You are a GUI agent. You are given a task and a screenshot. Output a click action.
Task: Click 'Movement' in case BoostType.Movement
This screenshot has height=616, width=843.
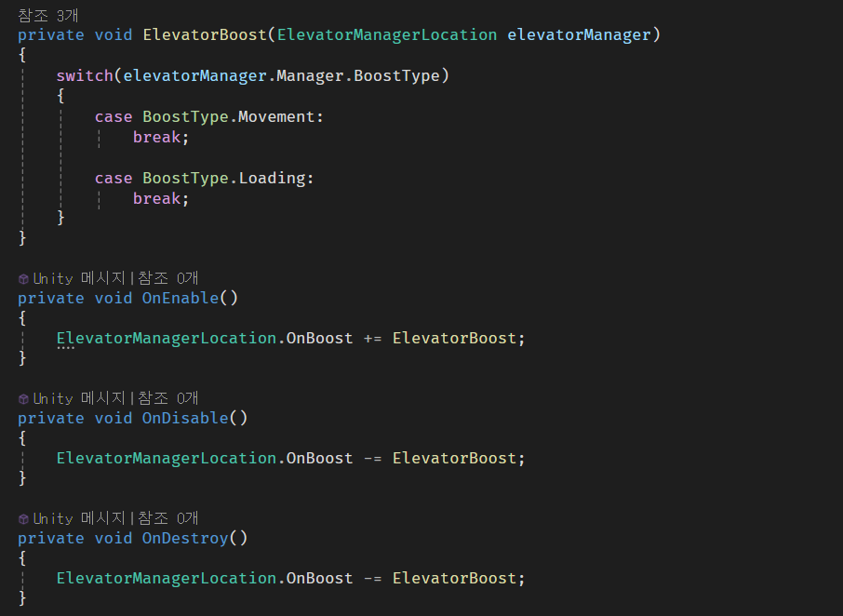(276, 116)
